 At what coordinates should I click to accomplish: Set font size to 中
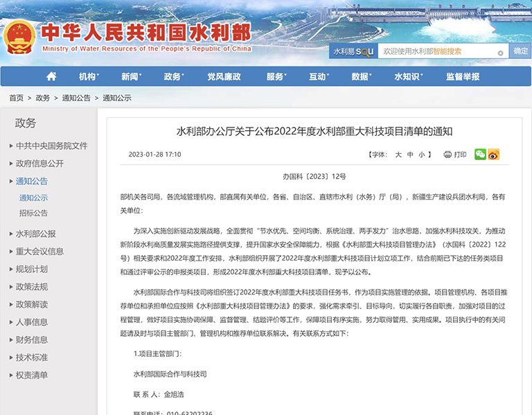[x=410, y=154]
